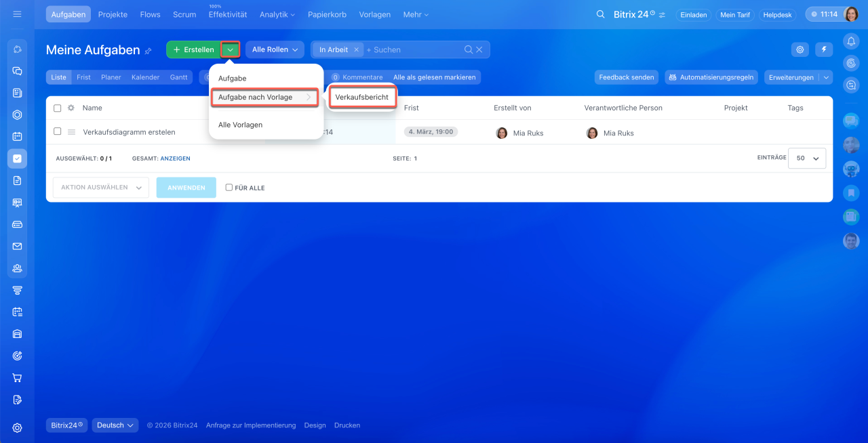This screenshot has height=443, width=868.
Task: Click the shopping cart icon in the sidebar
Action: click(x=18, y=378)
